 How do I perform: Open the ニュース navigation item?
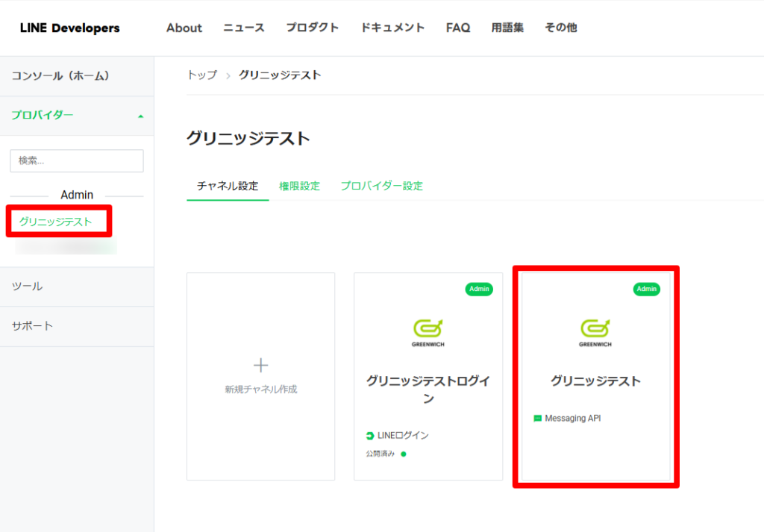point(244,28)
